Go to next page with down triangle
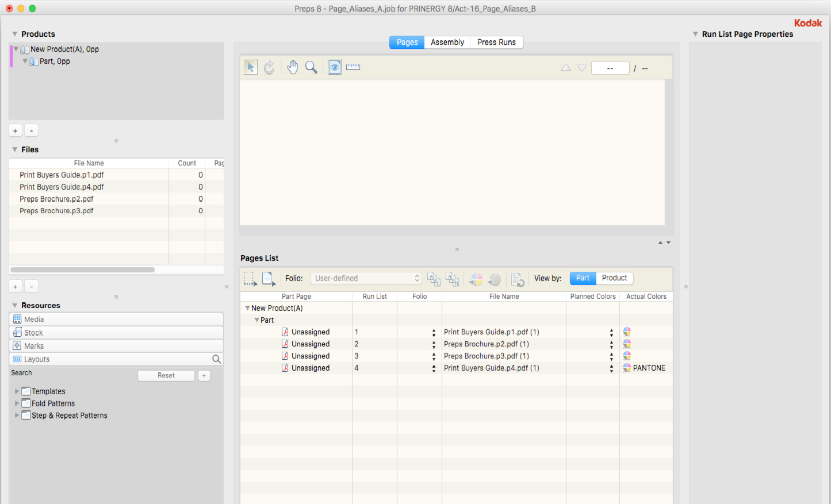 tap(582, 68)
